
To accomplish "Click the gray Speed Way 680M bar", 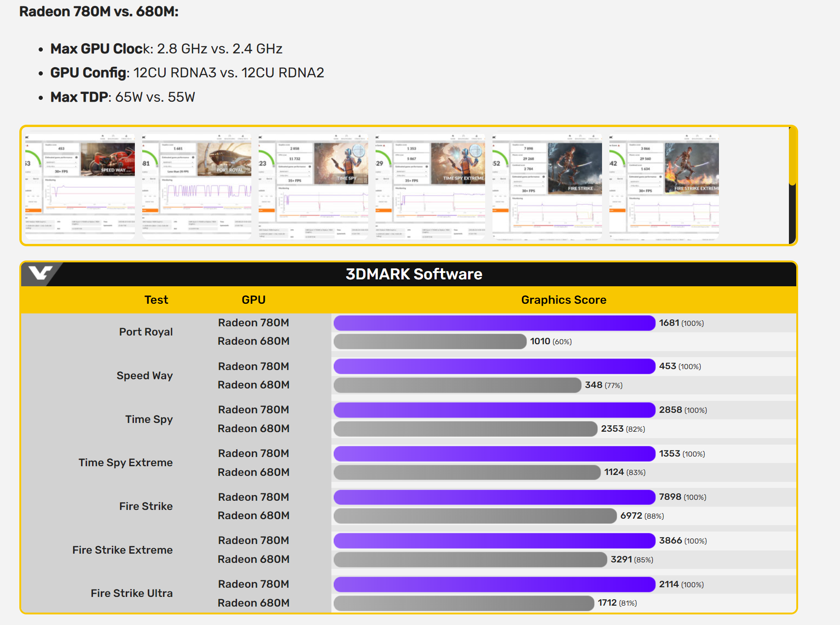I will 458,385.
